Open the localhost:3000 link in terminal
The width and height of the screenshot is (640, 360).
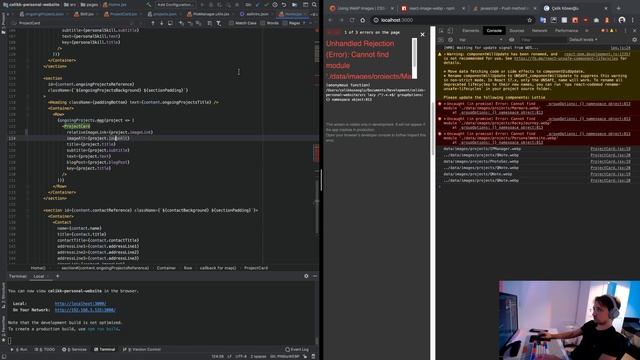tap(80, 304)
